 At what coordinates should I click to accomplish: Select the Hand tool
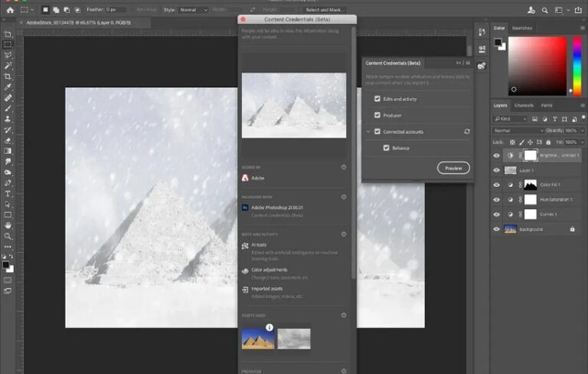point(8,226)
